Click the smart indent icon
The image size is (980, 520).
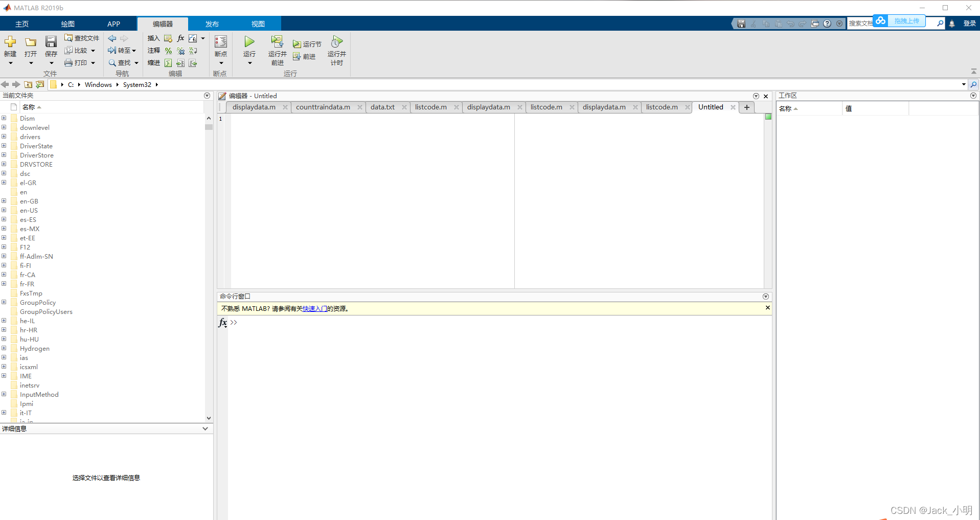[168, 63]
